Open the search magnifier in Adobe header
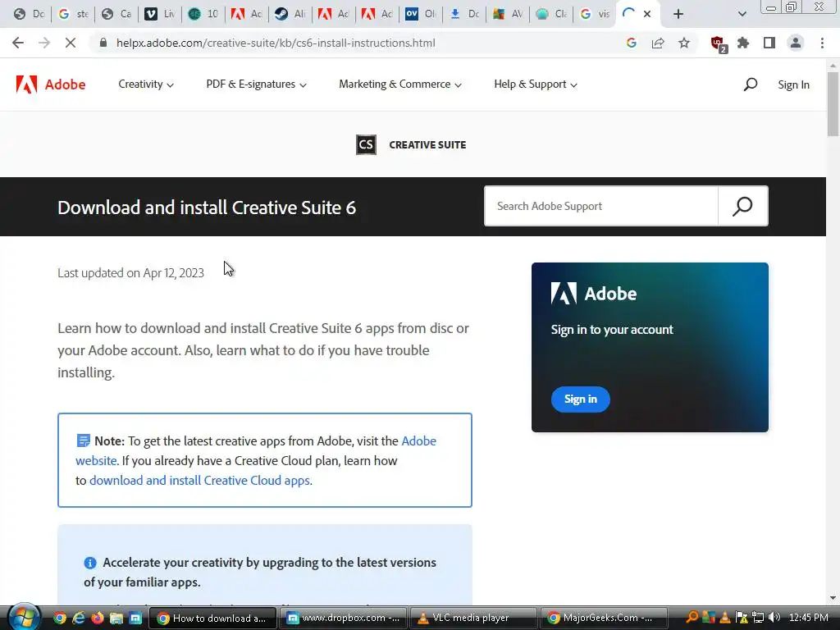 tap(751, 84)
